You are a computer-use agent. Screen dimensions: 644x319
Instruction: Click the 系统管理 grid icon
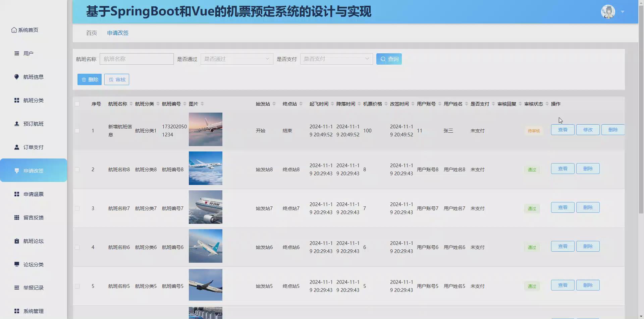[16, 311]
